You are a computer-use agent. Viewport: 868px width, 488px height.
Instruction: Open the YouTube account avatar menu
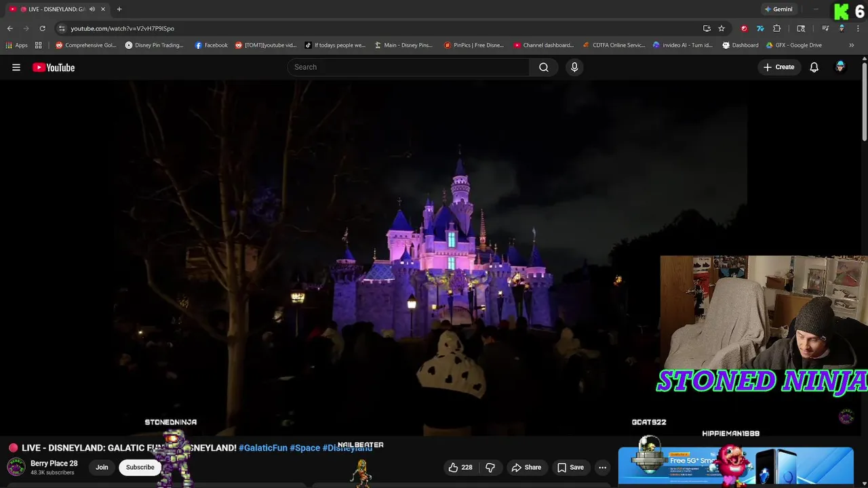point(840,67)
